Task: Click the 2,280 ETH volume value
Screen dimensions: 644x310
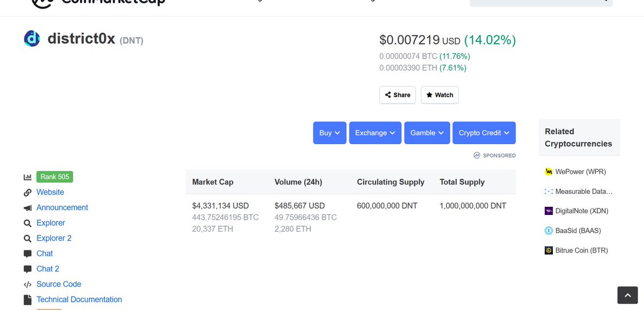Action: click(x=292, y=229)
